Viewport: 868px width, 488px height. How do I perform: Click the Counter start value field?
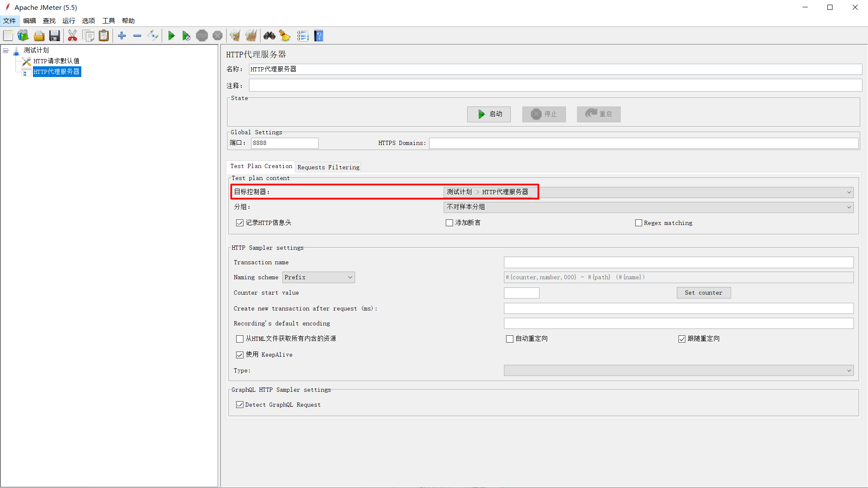tap(521, 293)
